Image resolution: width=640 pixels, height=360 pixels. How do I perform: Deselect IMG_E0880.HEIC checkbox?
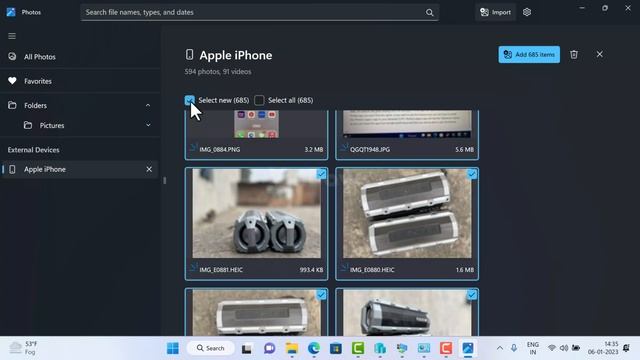472,174
